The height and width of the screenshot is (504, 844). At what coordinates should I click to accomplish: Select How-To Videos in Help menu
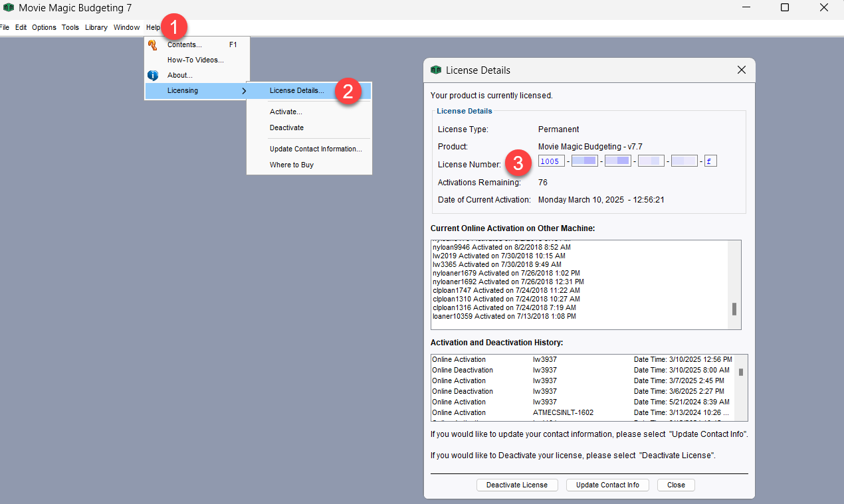pos(197,60)
